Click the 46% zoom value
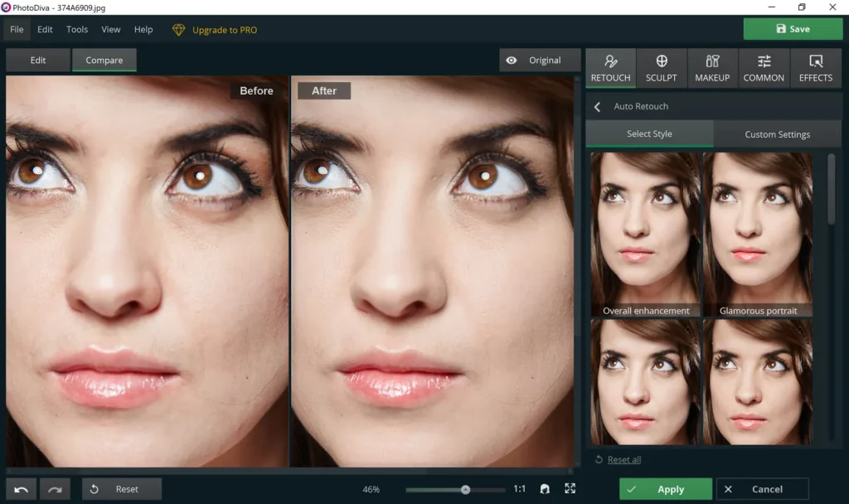The width and height of the screenshot is (849, 504). pos(371,489)
